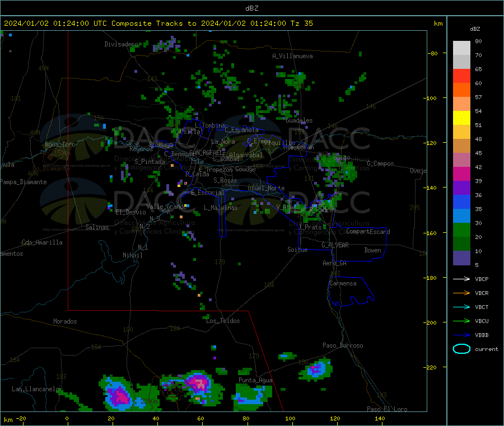Click the La_Nora map label
This screenshot has width=504, height=426.
tap(223, 142)
